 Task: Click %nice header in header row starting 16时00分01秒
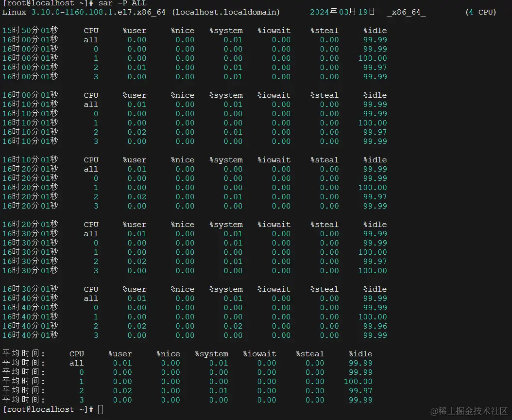183,95
